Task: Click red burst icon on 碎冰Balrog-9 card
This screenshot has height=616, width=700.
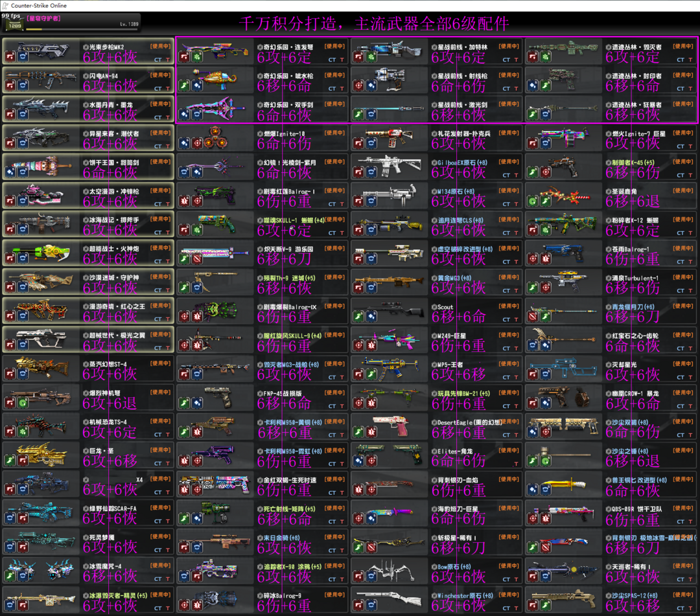Action: (x=197, y=605)
